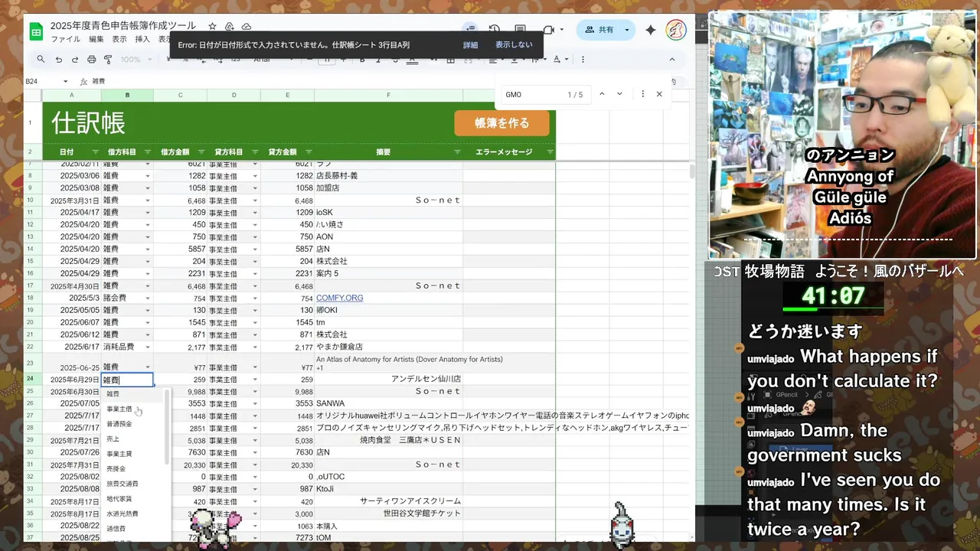
Task: Toggle filter on エラーメッセージ header
Action: click(x=550, y=152)
